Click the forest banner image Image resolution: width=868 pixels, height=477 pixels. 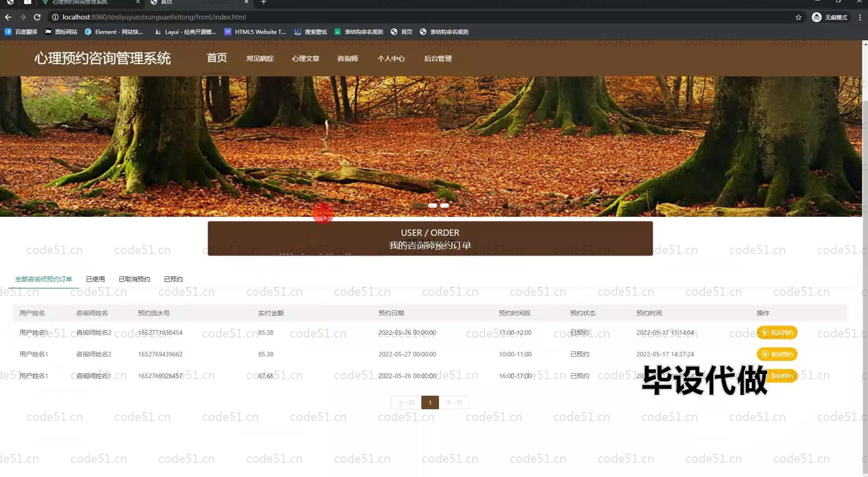pos(431,146)
